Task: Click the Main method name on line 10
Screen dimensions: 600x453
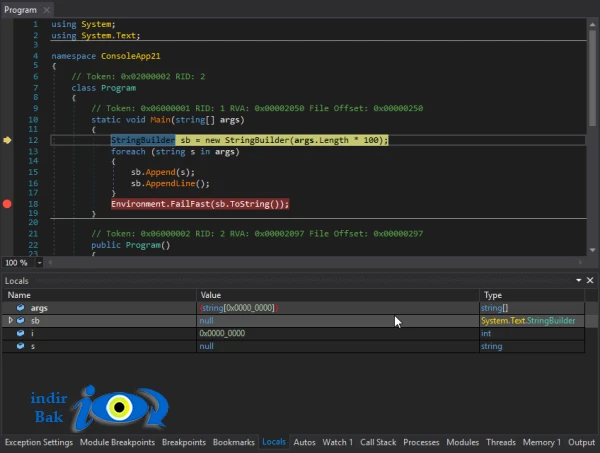Action: [160, 120]
